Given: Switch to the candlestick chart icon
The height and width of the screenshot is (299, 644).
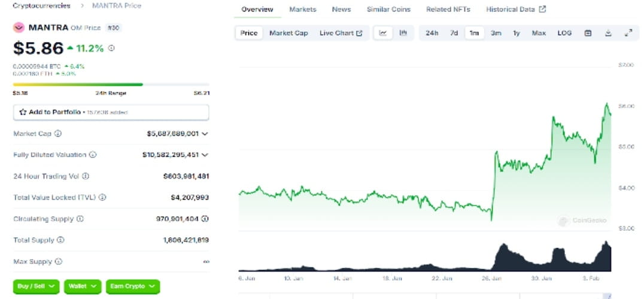Looking at the screenshot, I should 403,33.
